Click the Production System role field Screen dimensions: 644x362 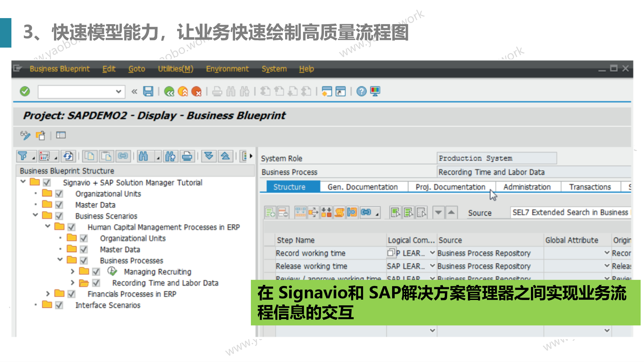(497, 158)
